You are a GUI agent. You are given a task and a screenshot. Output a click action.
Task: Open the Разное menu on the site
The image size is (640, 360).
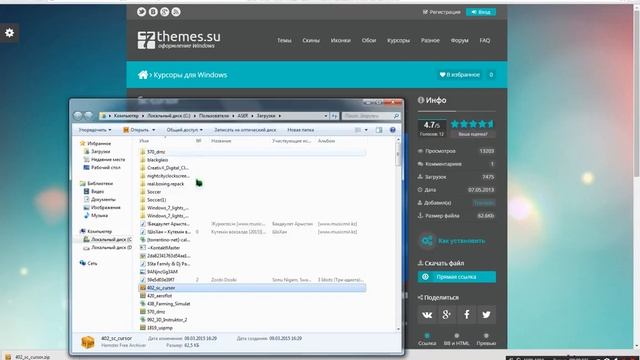coord(430,40)
